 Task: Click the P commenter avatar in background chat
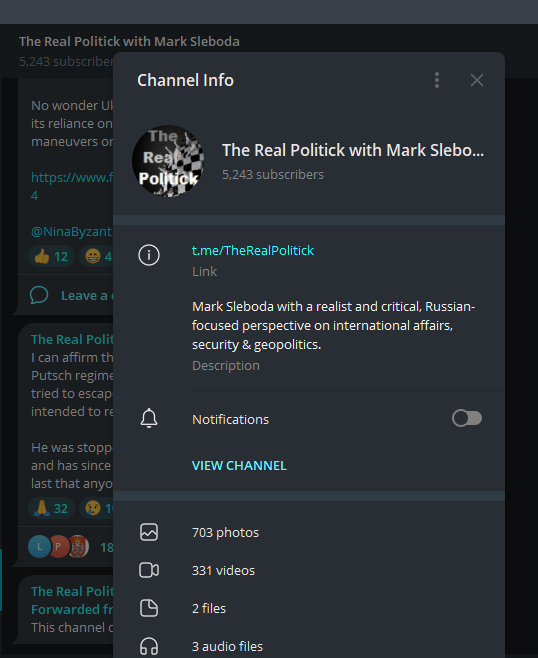[x=59, y=546]
